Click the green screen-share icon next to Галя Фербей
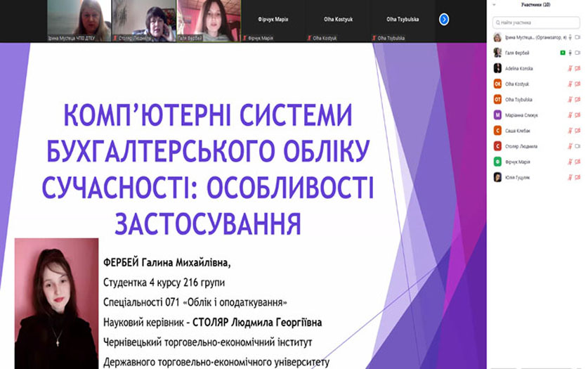The width and height of the screenshot is (588, 369). (x=562, y=53)
